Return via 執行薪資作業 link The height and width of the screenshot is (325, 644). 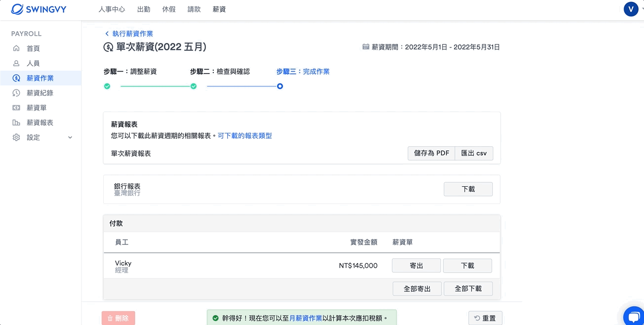[x=133, y=34]
